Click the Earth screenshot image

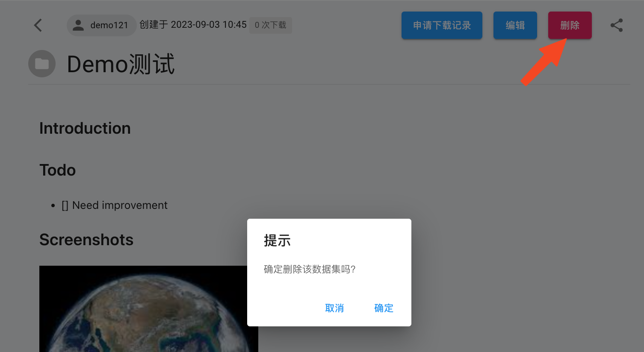(149, 309)
